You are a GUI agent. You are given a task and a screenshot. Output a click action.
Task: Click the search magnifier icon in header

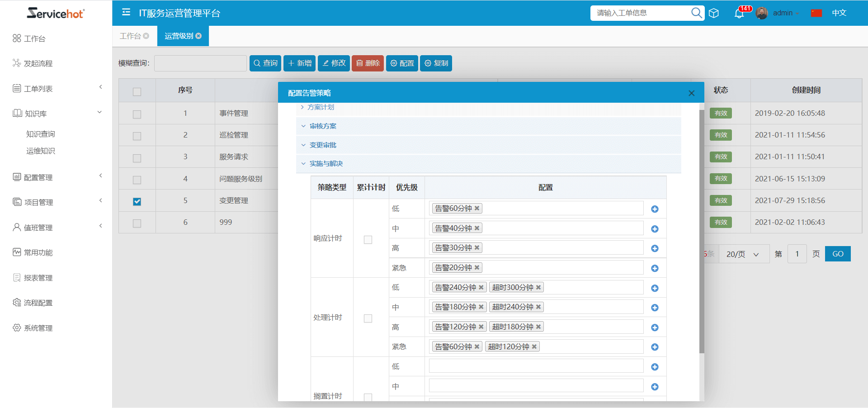pos(696,13)
